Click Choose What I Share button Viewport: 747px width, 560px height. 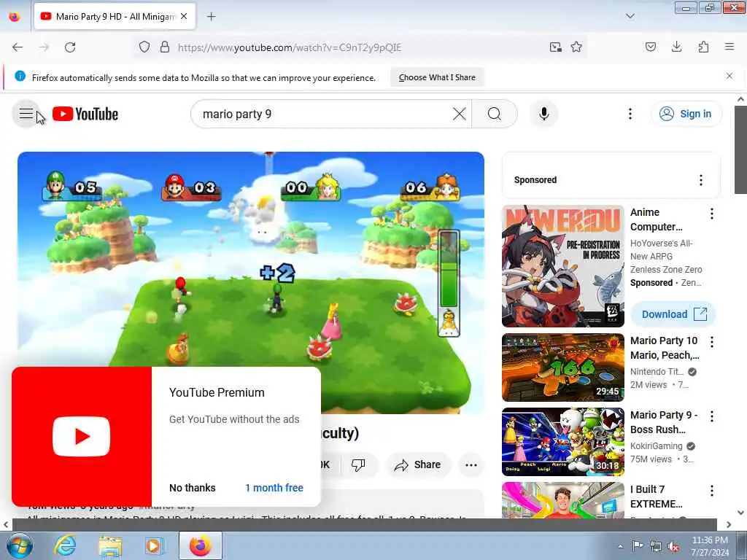(x=437, y=77)
